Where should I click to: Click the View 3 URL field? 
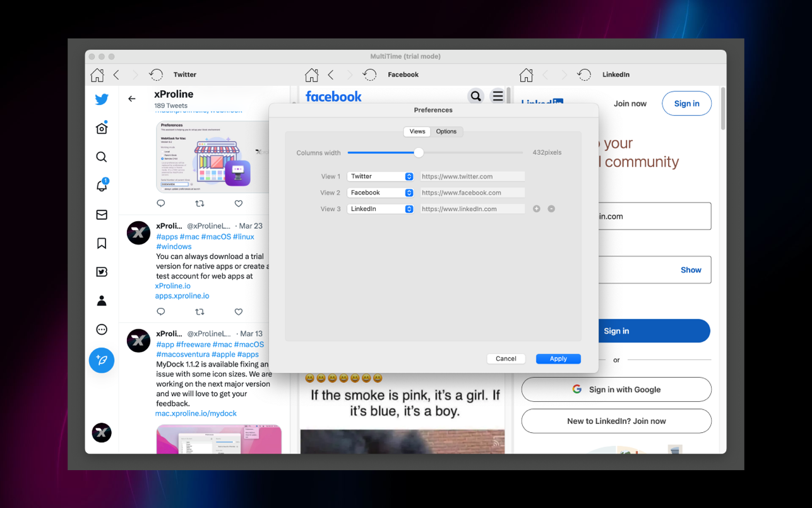pos(472,209)
